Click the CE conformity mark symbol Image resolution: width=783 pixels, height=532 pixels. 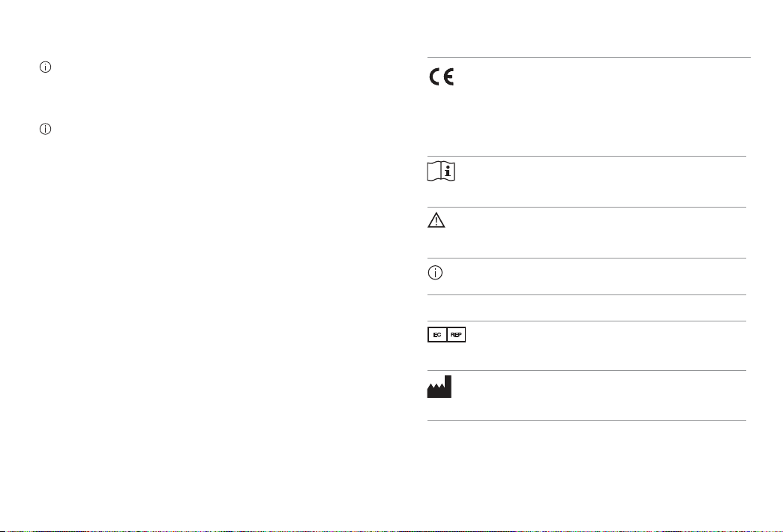click(442, 77)
